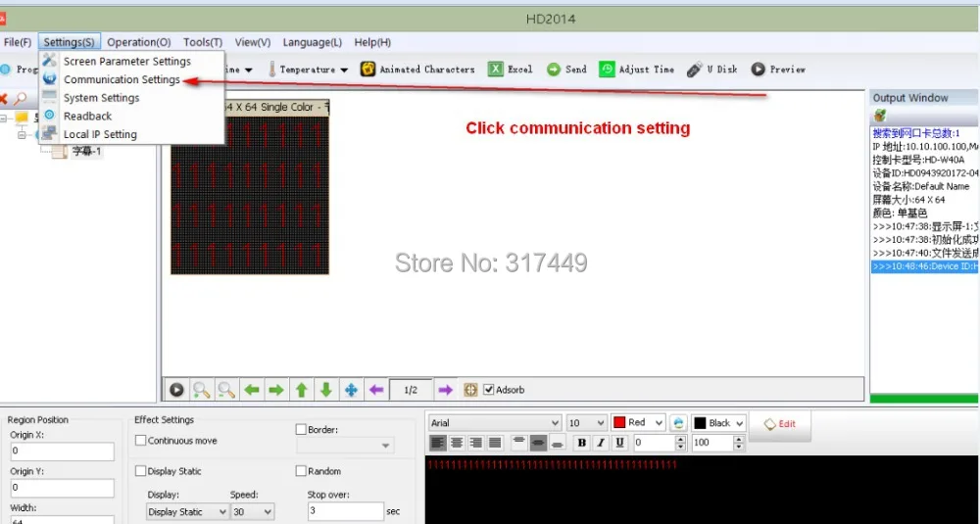Go to next page with purple right arrow
Image resolution: width=980 pixels, height=524 pixels.
[445, 390]
